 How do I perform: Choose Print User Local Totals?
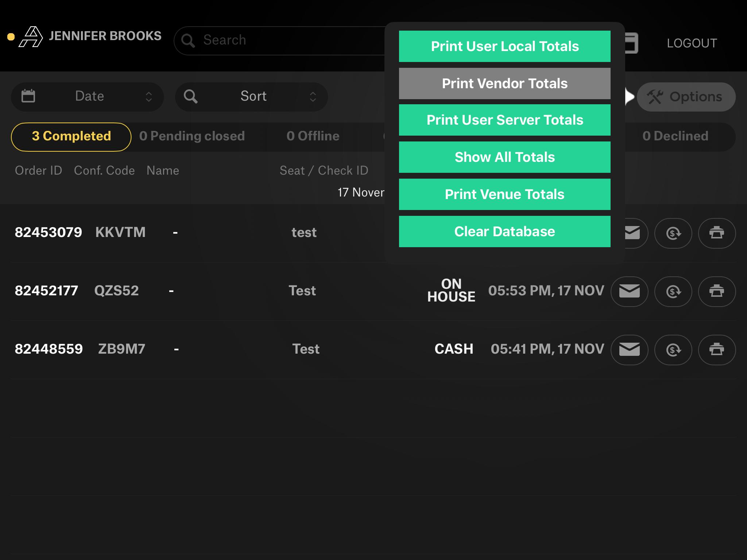504,46
